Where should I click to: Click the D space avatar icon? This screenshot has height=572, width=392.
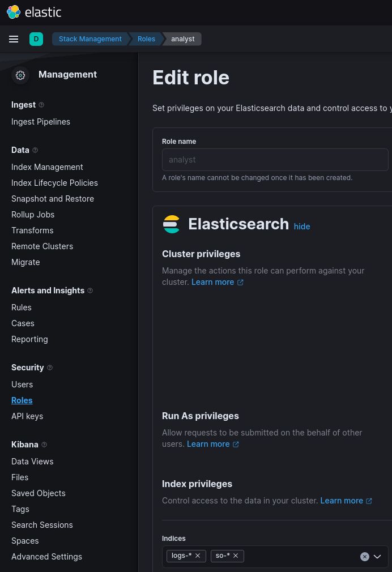point(36,39)
